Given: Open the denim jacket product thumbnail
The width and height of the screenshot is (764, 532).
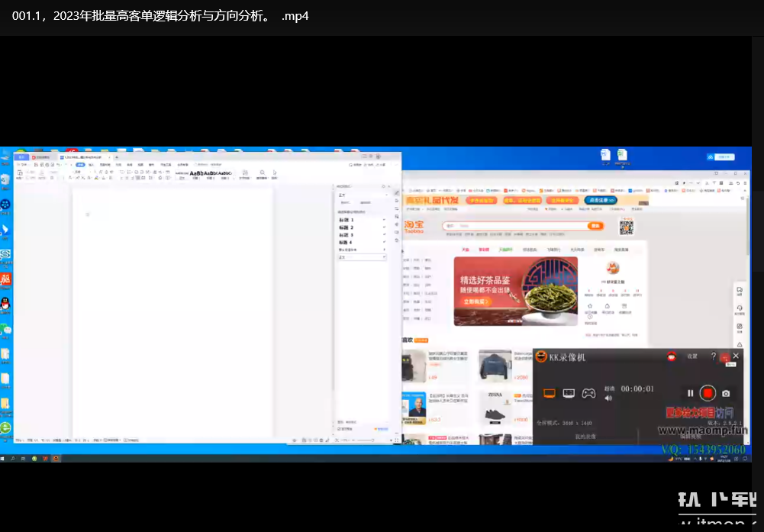Looking at the screenshot, I should pos(495,366).
